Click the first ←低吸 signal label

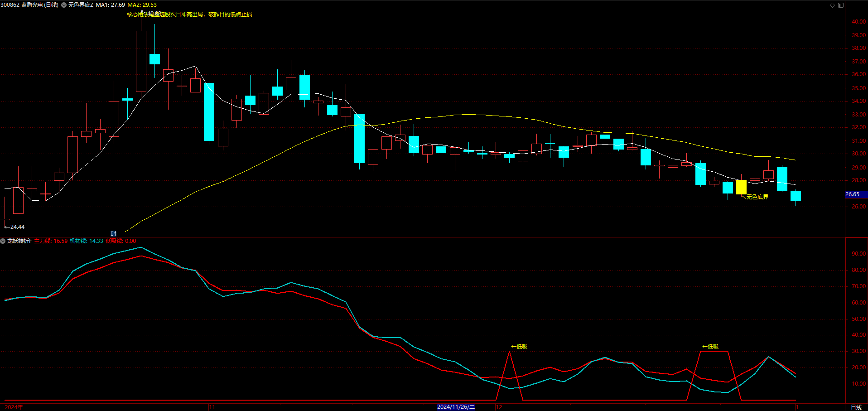pos(519,347)
